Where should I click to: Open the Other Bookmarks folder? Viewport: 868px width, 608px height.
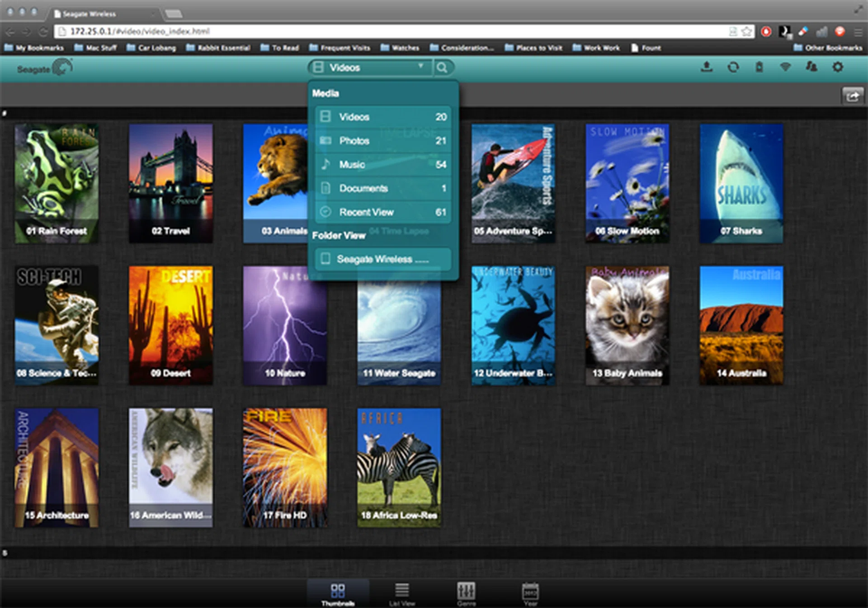point(828,47)
